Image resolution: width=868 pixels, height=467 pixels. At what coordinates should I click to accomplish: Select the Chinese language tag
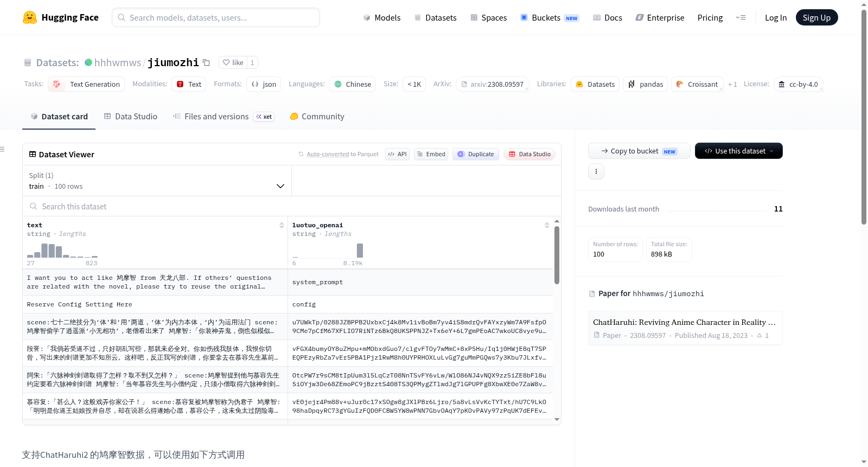(353, 84)
